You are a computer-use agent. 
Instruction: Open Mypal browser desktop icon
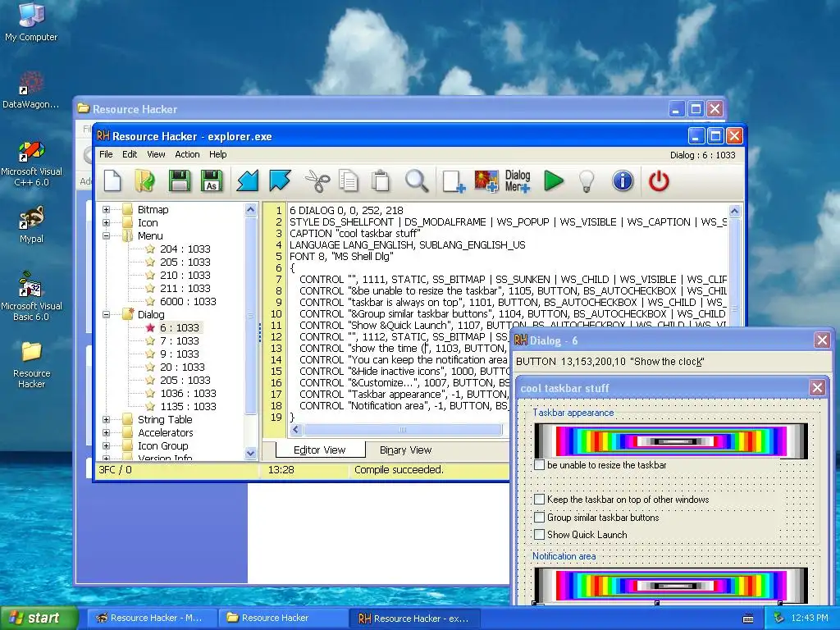[32, 225]
